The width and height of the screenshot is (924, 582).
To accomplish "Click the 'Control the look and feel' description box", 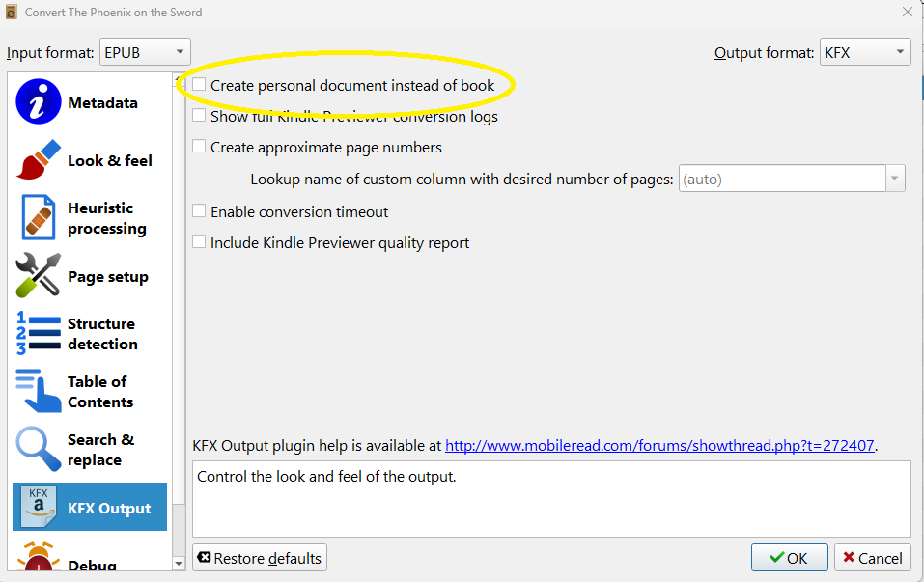I will point(551,499).
